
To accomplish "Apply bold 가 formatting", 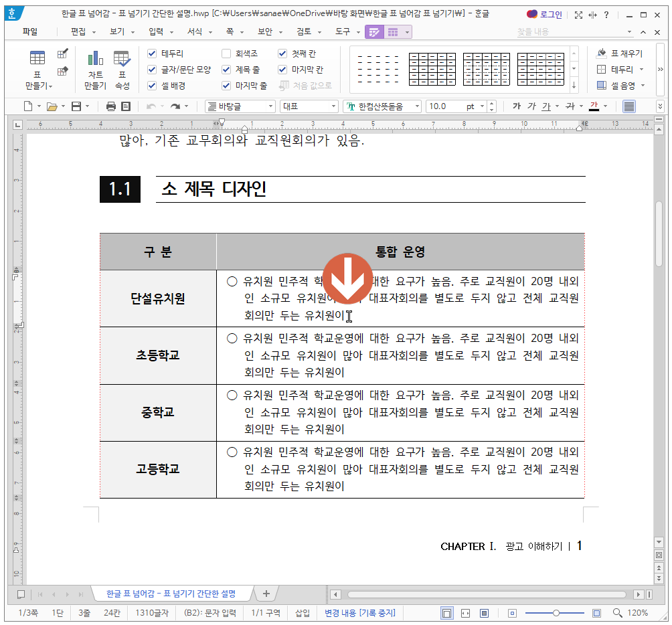I will coord(517,106).
